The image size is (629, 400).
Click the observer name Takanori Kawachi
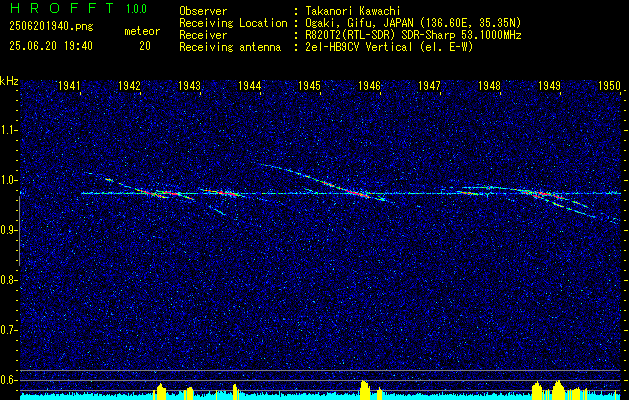point(353,12)
